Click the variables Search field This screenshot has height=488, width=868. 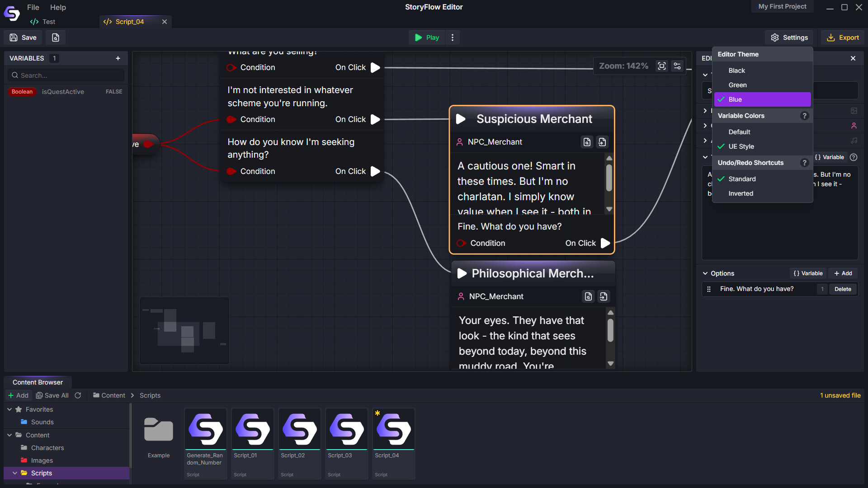66,75
